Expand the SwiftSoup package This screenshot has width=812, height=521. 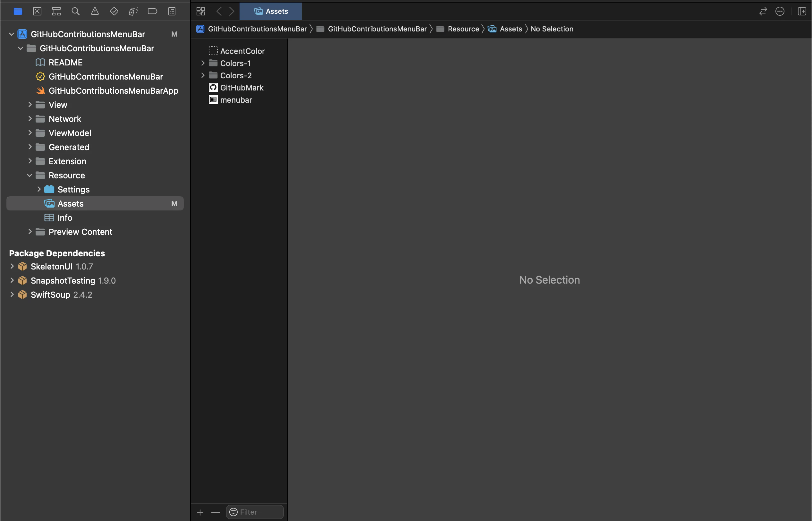pos(12,294)
